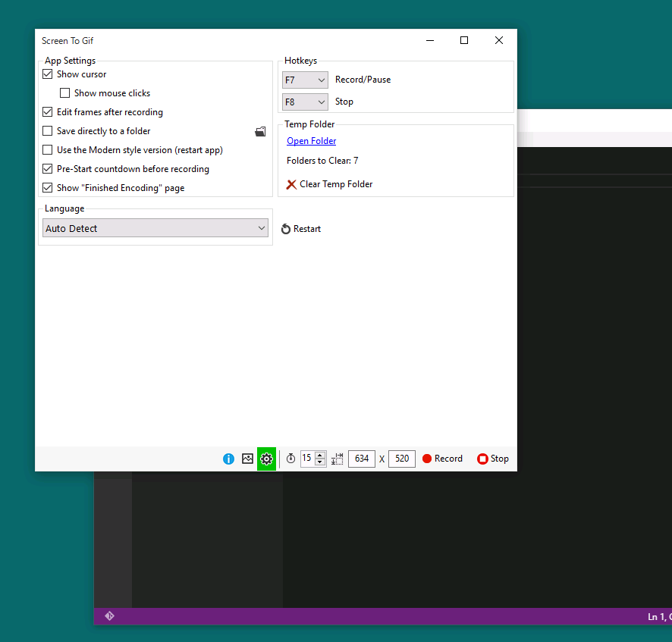672x642 pixels.
Task: Minimize the Screen To Gif window
Action: coord(430,40)
